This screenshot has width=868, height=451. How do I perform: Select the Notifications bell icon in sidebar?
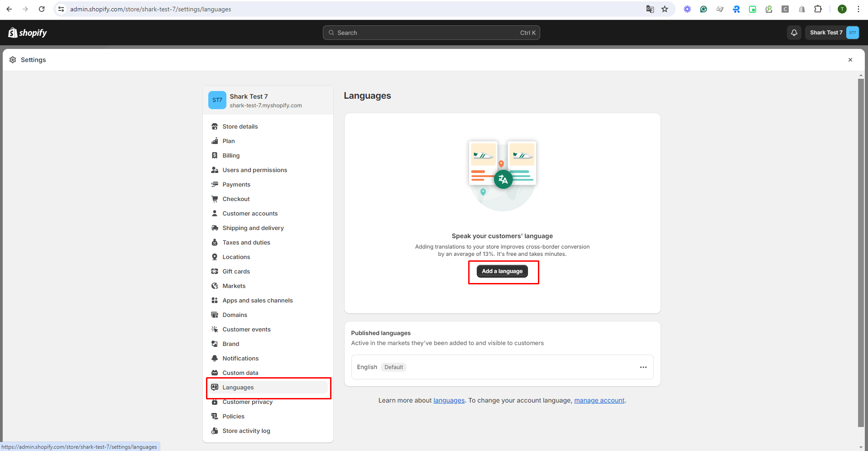pyautogui.click(x=215, y=358)
